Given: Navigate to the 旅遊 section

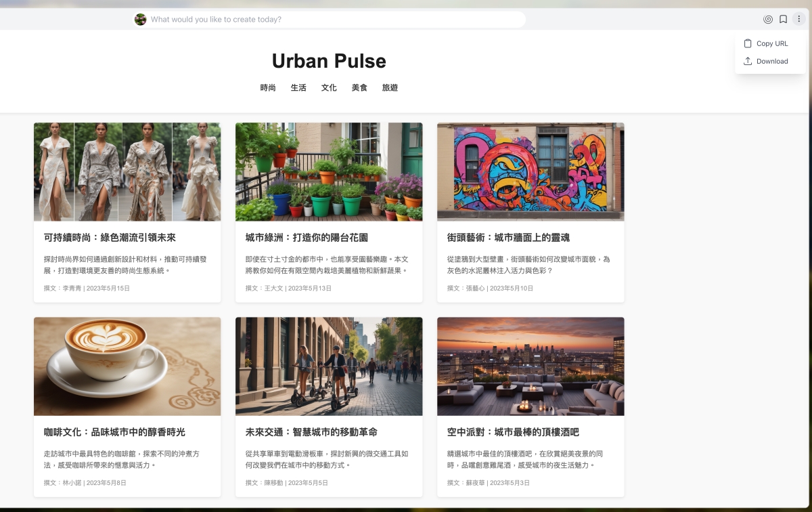Looking at the screenshot, I should [390, 88].
